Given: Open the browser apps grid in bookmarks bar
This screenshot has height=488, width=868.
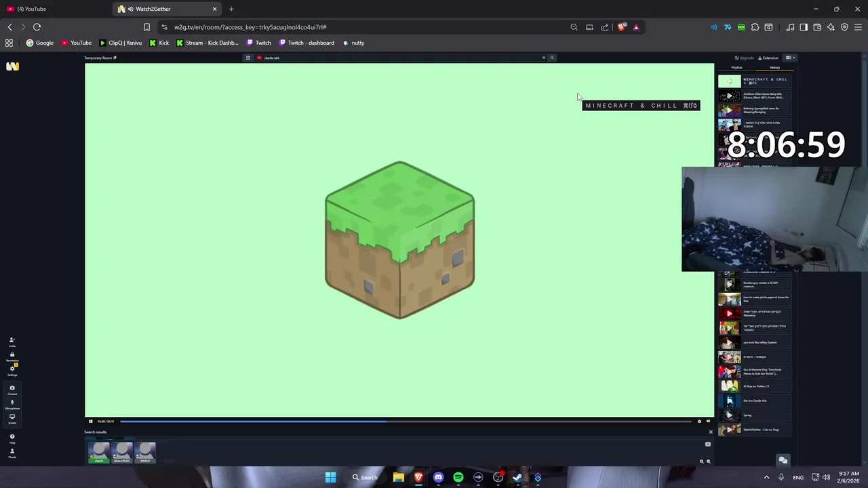Looking at the screenshot, I should tap(9, 43).
